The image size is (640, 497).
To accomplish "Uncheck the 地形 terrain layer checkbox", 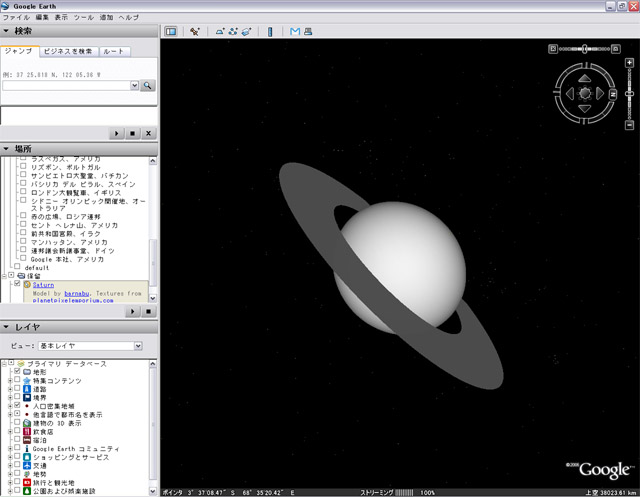I will click(17, 371).
